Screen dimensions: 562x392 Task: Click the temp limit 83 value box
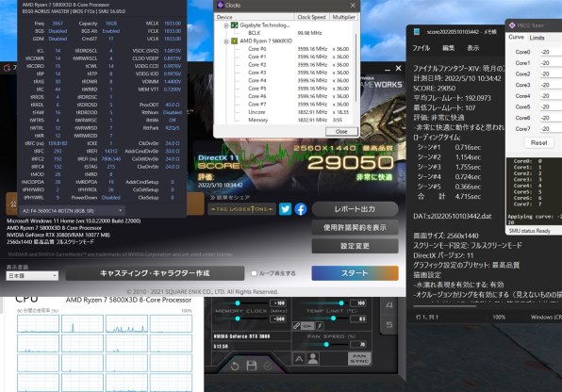coord(358,318)
